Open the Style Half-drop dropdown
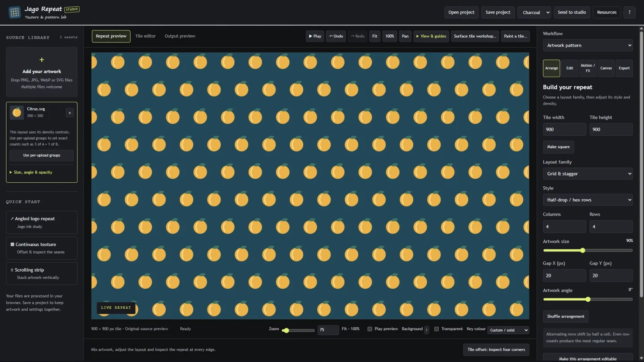The width and height of the screenshot is (644, 362). pyautogui.click(x=588, y=200)
